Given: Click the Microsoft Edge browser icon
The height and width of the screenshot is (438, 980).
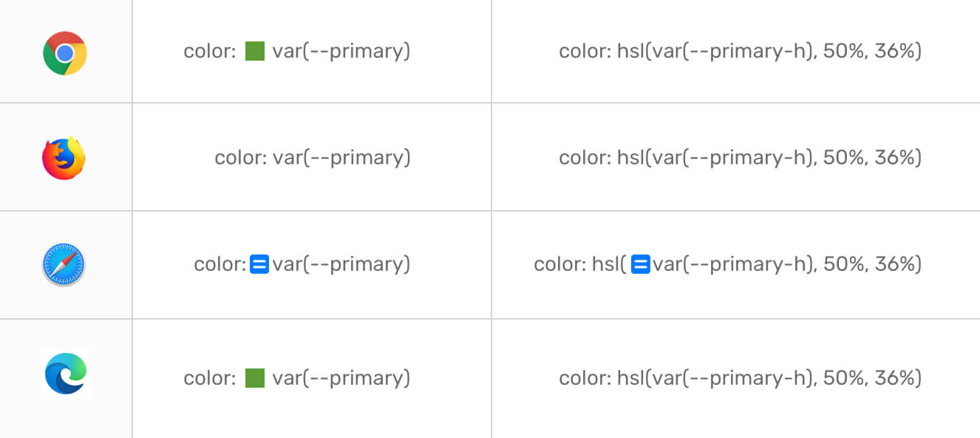Looking at the screenshot, I should coord(65,374).
